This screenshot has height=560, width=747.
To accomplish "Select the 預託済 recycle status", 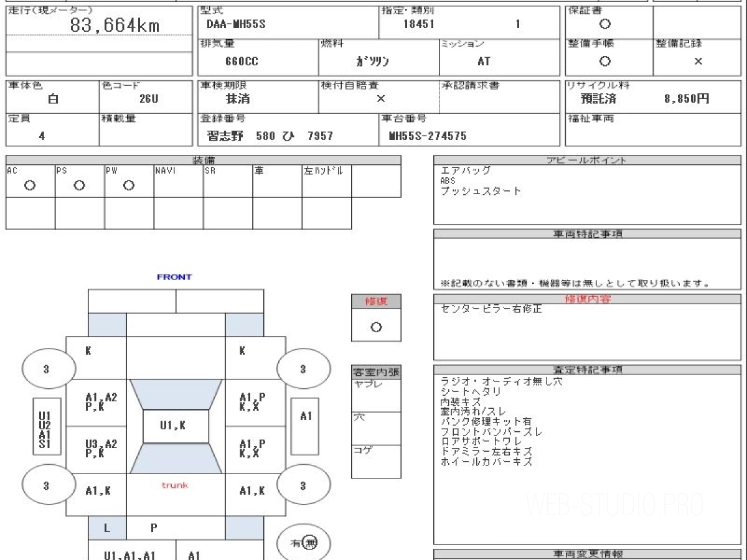I will point(599,99).
